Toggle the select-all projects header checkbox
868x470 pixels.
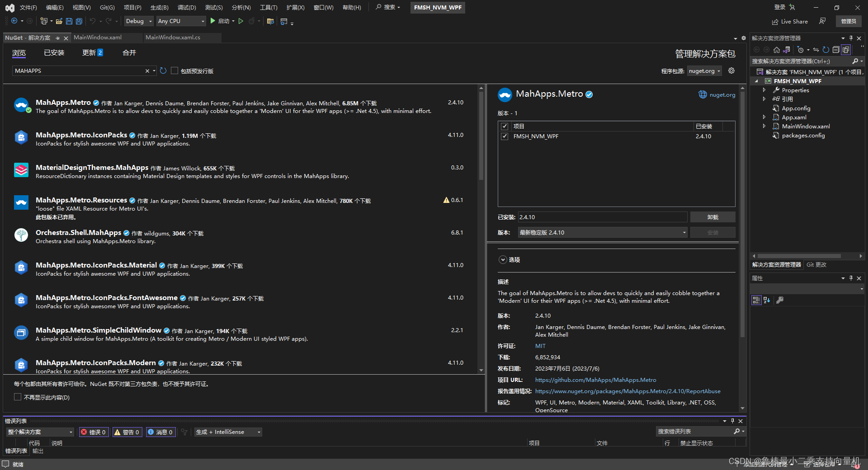pyautogui.click(x=505, y=127)
